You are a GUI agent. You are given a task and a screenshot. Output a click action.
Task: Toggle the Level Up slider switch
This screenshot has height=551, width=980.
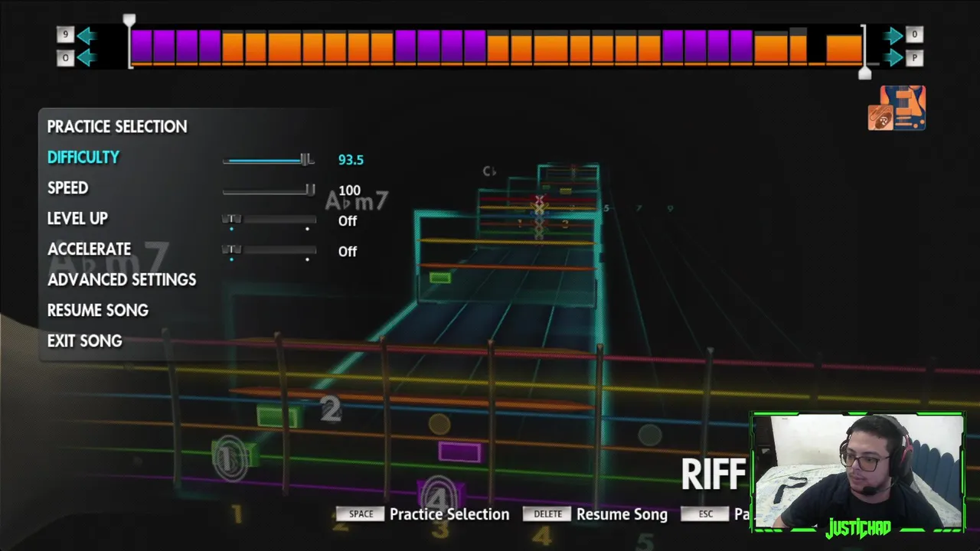point(269,220)
